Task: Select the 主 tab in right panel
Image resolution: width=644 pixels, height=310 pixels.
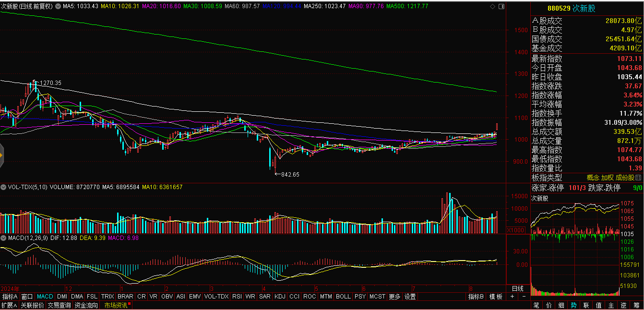Action: (x=610, y=305)
